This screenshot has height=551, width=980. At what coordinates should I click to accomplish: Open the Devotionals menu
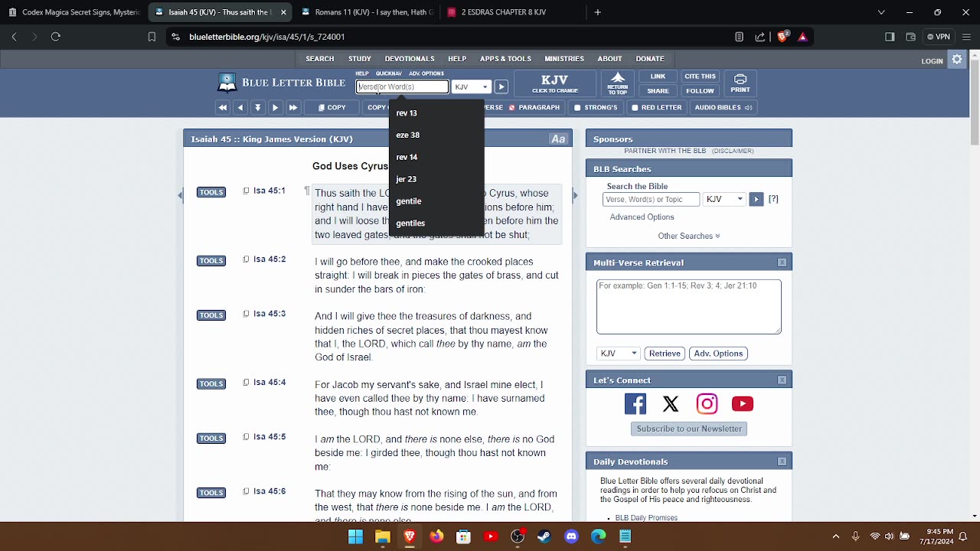[x=410, y=59]
